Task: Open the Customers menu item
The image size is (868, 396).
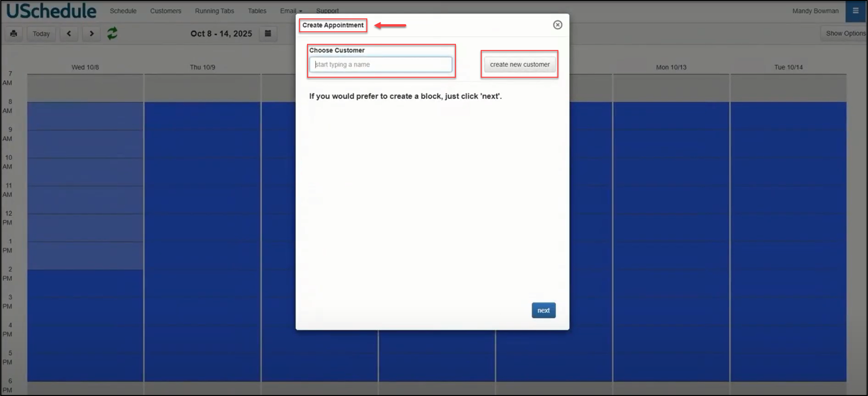Action: 165,11
